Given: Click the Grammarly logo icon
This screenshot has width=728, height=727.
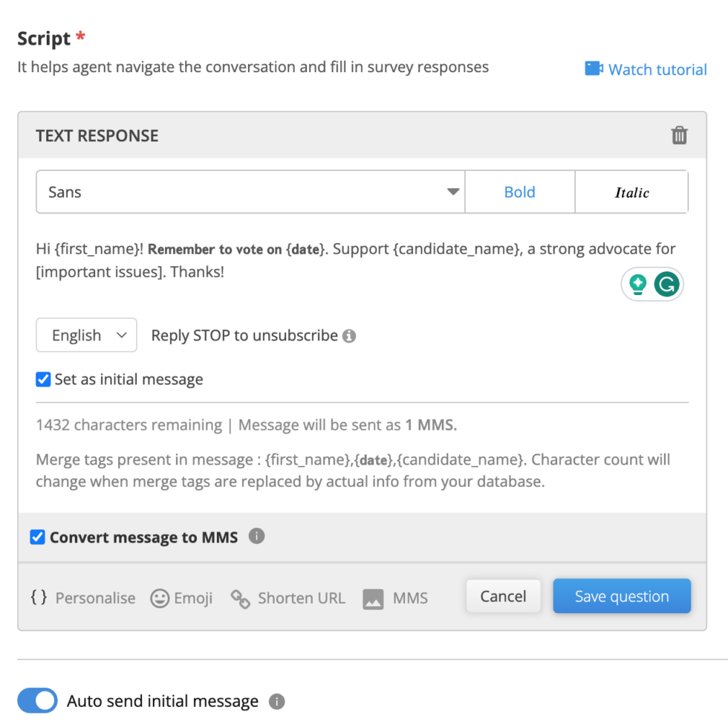Looking at the screenshot, I should click(x=666, y=284).
